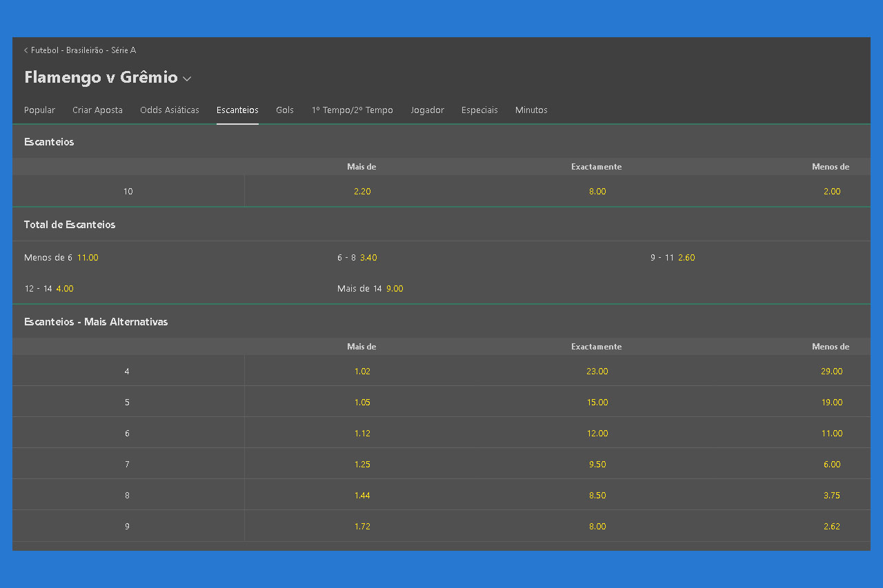This screenshot has width=883, height=588.
Task: Switch to the Especiais tab
Action: [479, 110]
